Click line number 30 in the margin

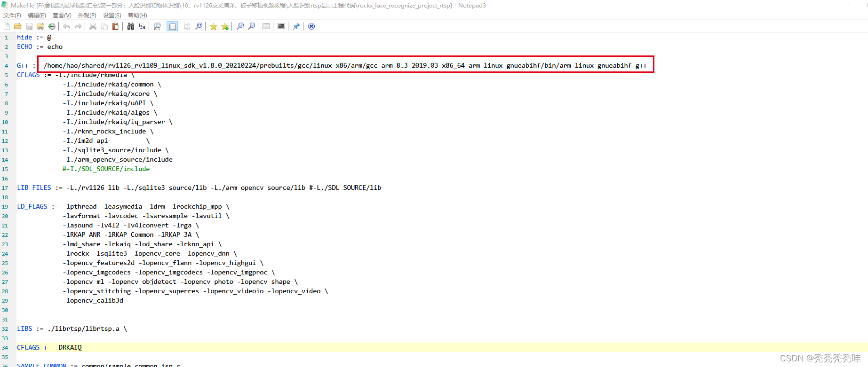(5, 310)
